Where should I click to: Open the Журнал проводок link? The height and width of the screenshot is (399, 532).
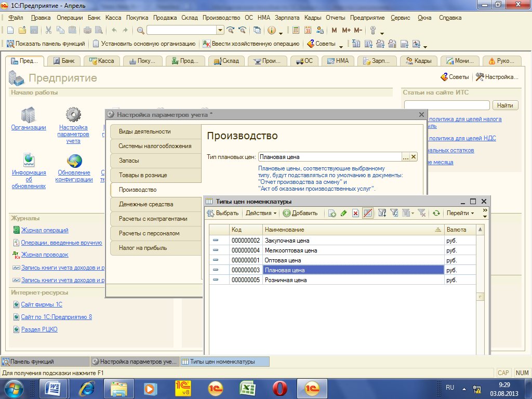[x=45, y=255]
